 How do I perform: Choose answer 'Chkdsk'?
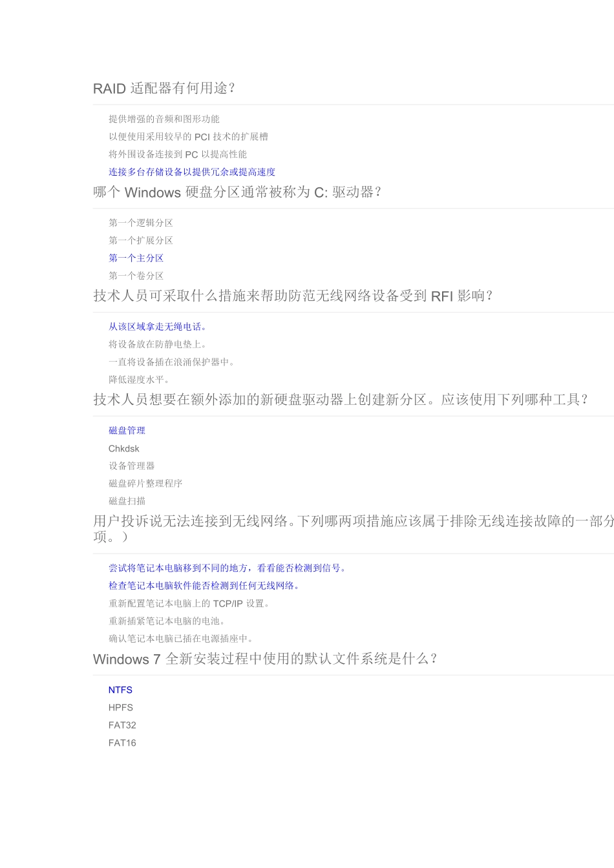coord(124,448)
